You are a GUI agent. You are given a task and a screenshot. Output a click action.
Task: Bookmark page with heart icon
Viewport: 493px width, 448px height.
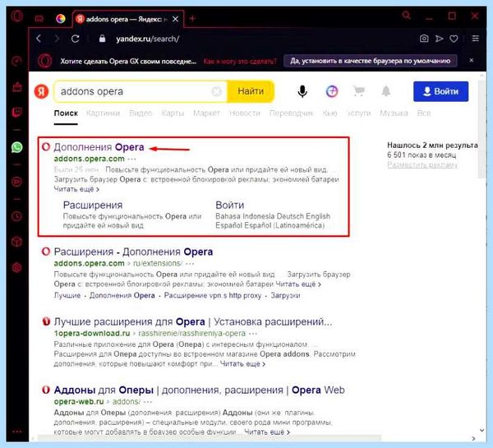click(454, 39)
